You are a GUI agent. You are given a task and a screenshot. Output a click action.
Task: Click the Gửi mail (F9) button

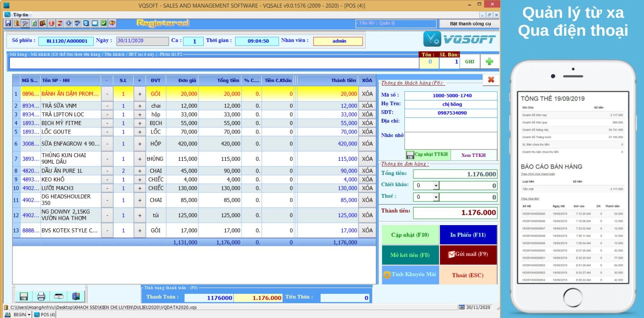[x=468, y=255]
